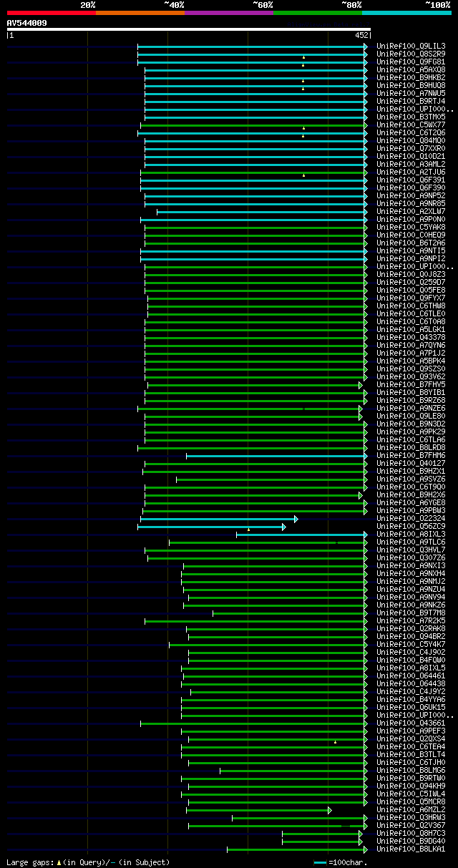Click the UniRef100_A7P1J2 label
This screenshot has height=868, width=458.
411,353
